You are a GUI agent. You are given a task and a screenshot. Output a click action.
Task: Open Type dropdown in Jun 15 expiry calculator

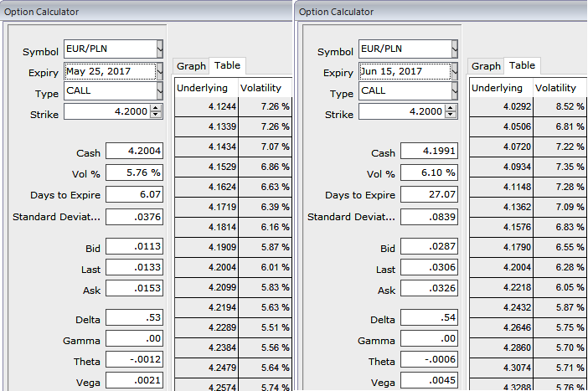point(455,90)
